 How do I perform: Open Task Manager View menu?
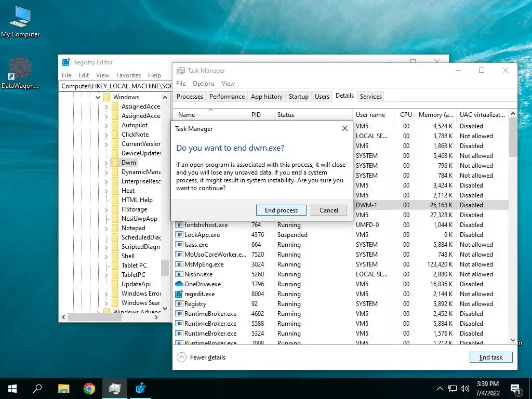pos(229,84)
